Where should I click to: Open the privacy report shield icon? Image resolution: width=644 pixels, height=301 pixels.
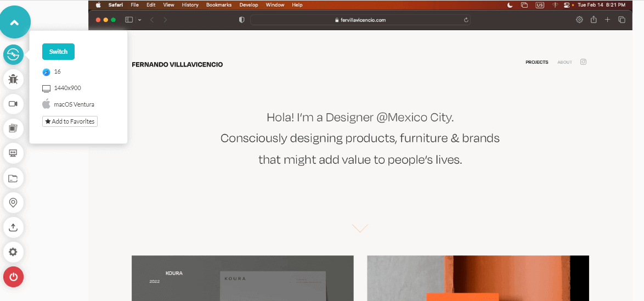pyautogui.click(x=242, y=20)
